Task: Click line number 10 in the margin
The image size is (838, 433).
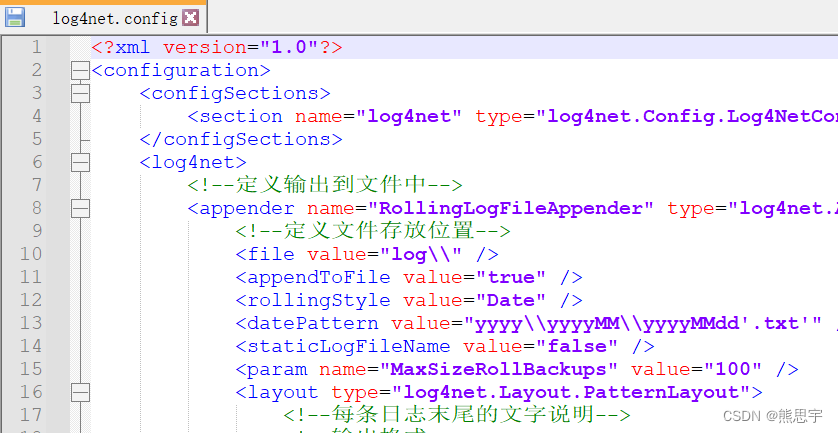Action: [30, 254]
